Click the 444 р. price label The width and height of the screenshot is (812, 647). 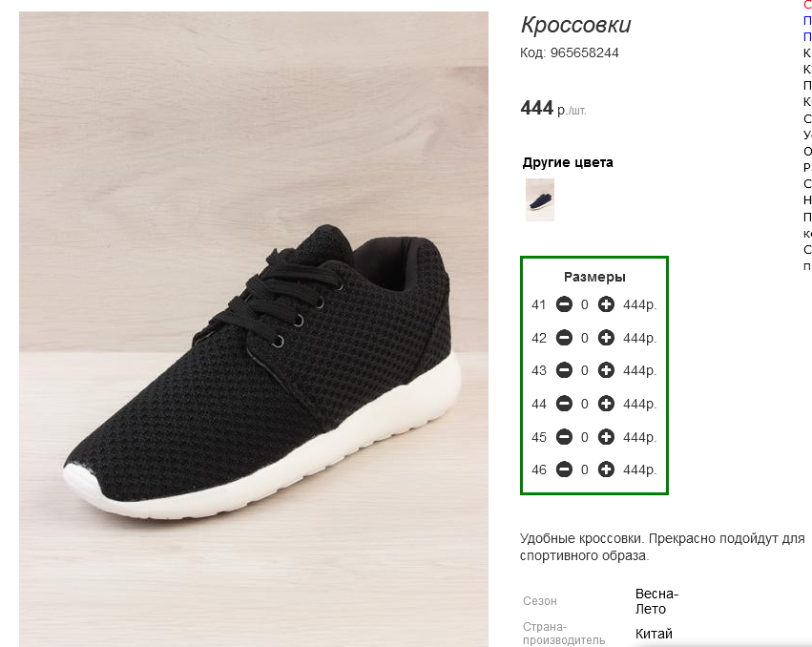pyautogui.click(x=552, y=109)
